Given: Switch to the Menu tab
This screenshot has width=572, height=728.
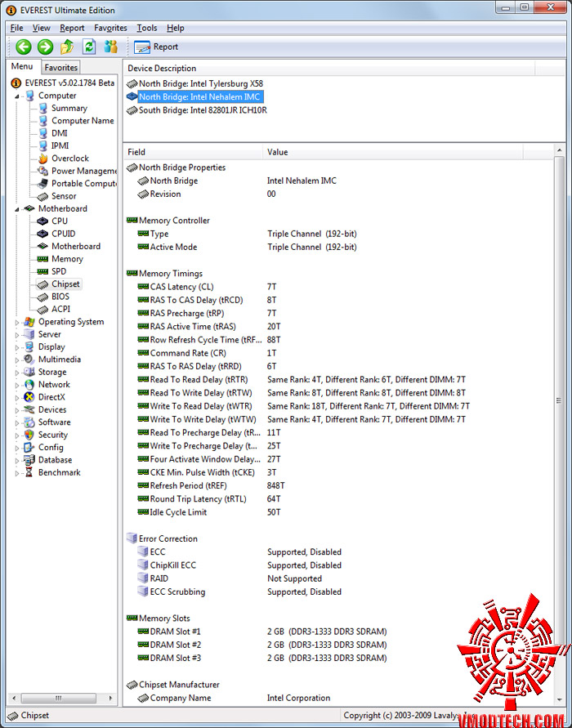Looking at the screenshot, I should coord(22,66).
